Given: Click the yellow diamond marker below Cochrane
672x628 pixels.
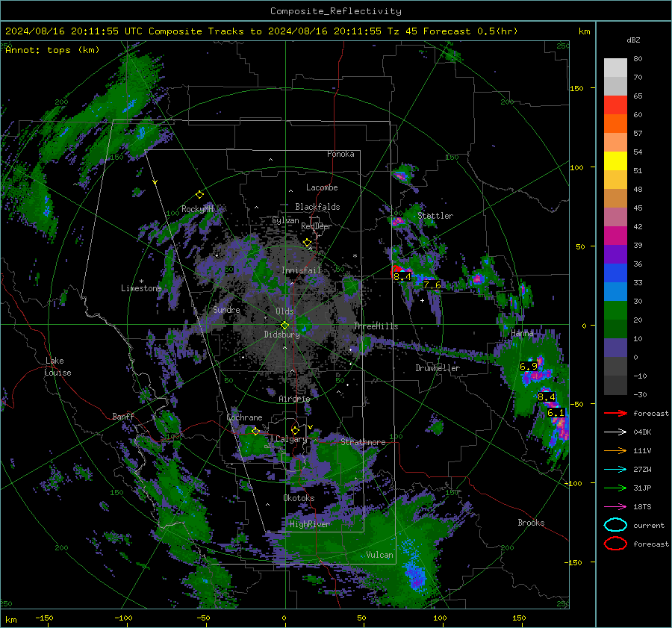Looking at the screenshot, I should 255,432.
